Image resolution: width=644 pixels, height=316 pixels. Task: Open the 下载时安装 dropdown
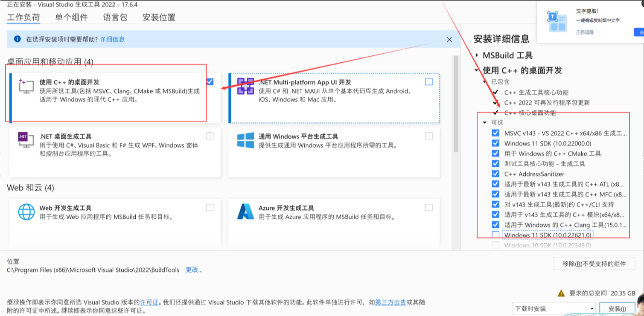[554, 308]
